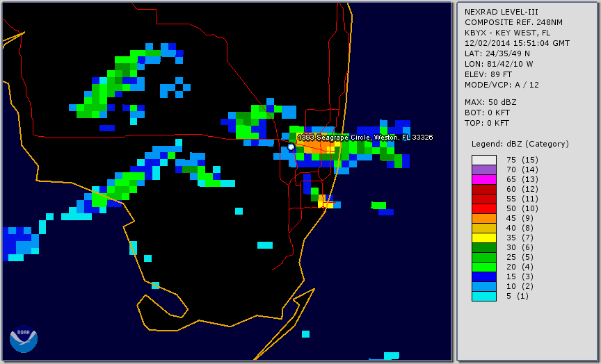Click the Legend: dBZ (Category) heading
Screen dimensions: 601x364
[x=520, y=144]
